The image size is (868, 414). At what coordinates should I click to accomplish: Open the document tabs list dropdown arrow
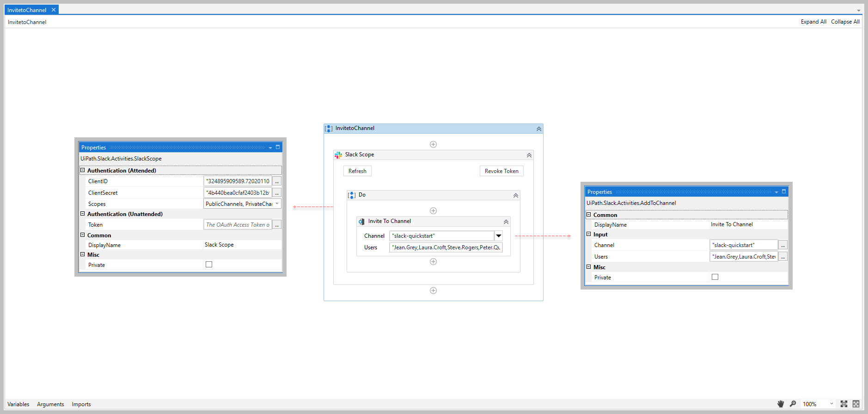859,10
